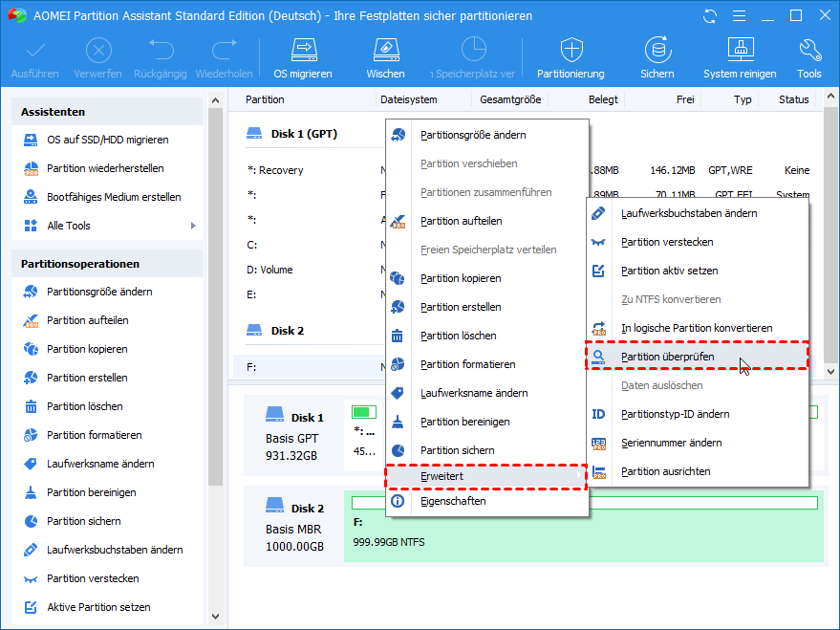Expand the Erweitert submenu entry
This screenshot has height=630, width=840.
486,476
